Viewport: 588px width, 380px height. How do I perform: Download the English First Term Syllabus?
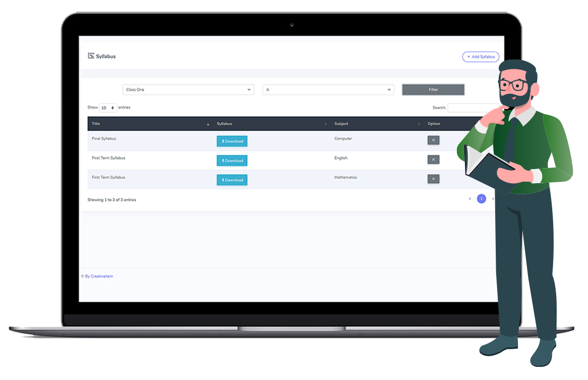click(232, 160)
